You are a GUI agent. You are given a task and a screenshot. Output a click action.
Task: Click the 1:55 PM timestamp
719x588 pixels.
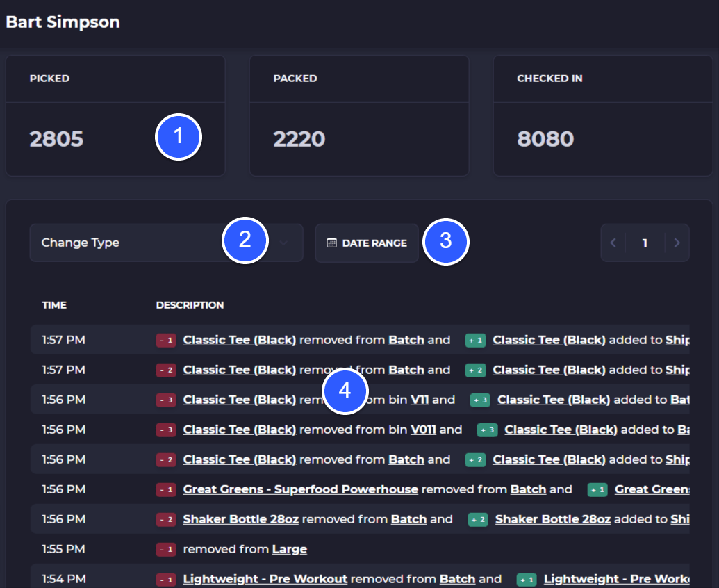point(63,549)
